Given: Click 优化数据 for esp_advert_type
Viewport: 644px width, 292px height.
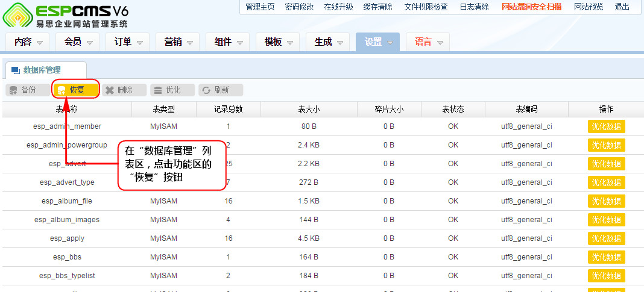Looking at the screenshot, I should coord(606,182).
